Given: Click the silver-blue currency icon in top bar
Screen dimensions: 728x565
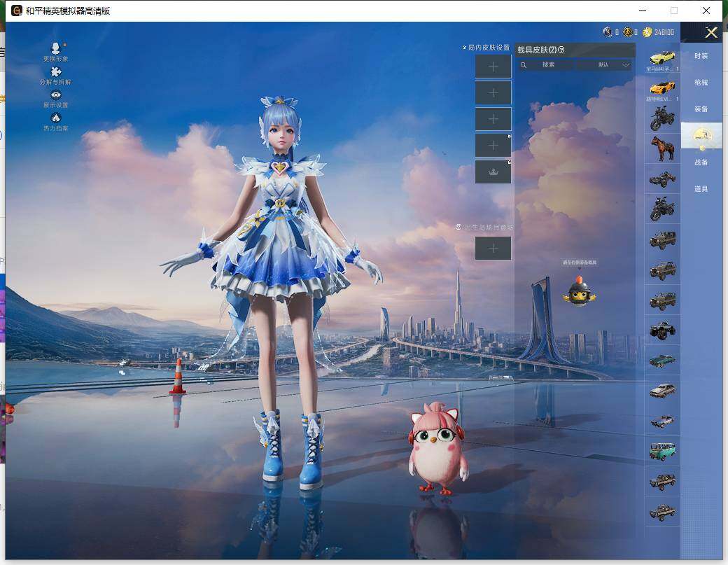Looking at the screenshot, I should pyautogui.click(x=608, y=32).
